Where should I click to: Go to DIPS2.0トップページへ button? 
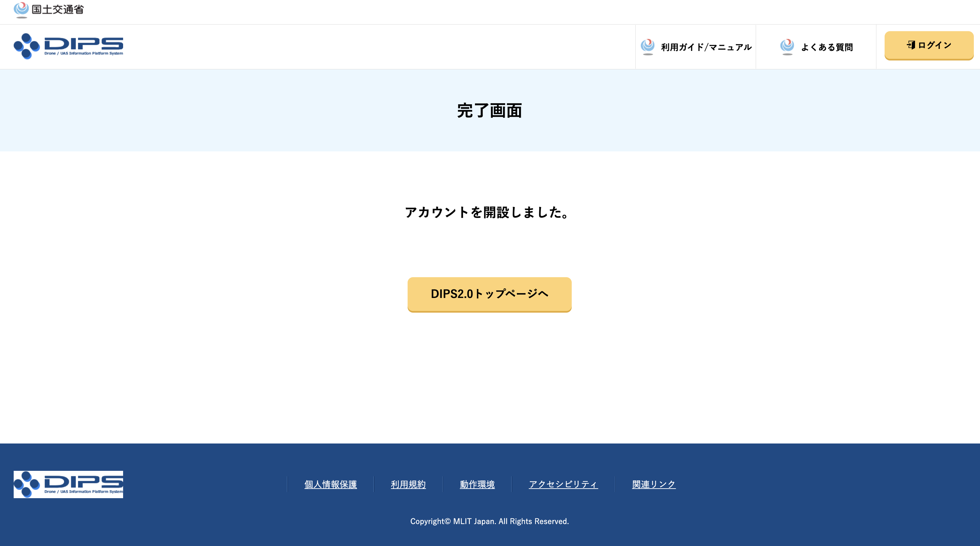click(x=489, y=294)
